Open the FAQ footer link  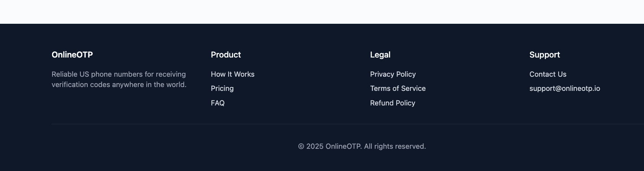(x=217, y=103)
